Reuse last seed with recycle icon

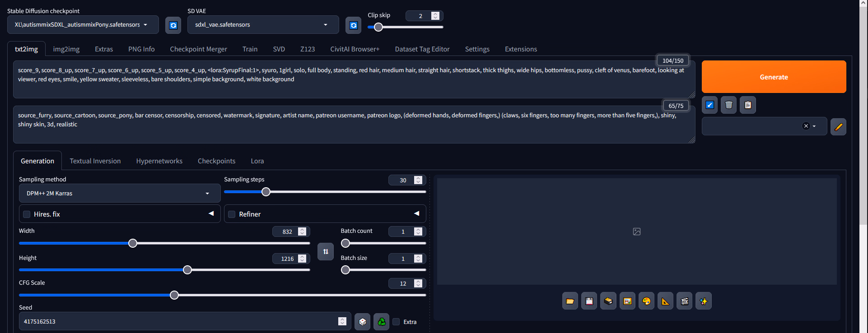381,322
